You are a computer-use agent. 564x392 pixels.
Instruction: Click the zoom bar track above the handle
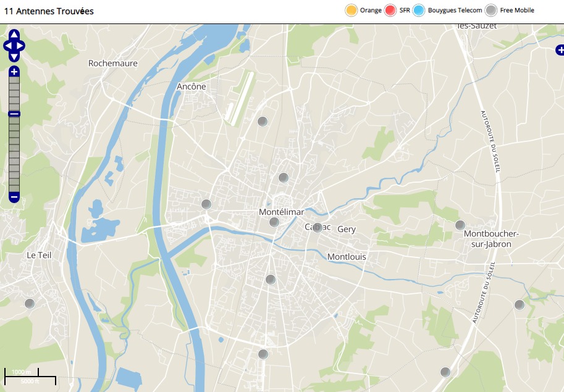tap(14, 94)
